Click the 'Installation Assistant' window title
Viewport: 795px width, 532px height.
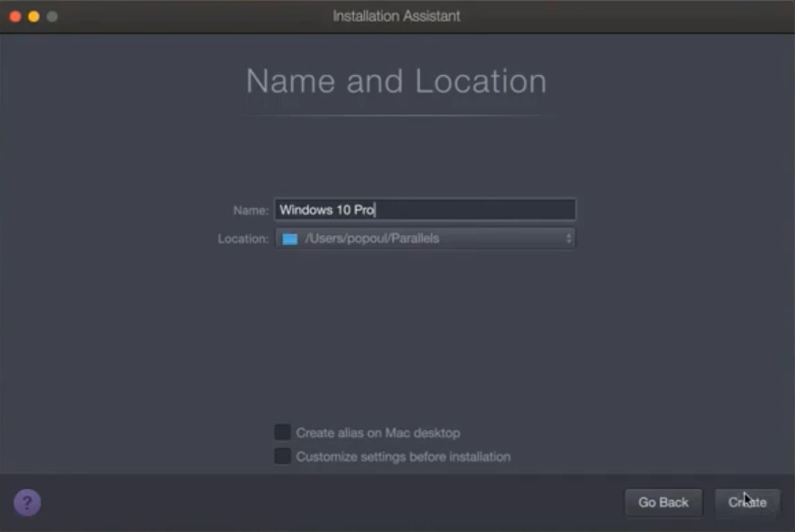[x=396, y=16]
